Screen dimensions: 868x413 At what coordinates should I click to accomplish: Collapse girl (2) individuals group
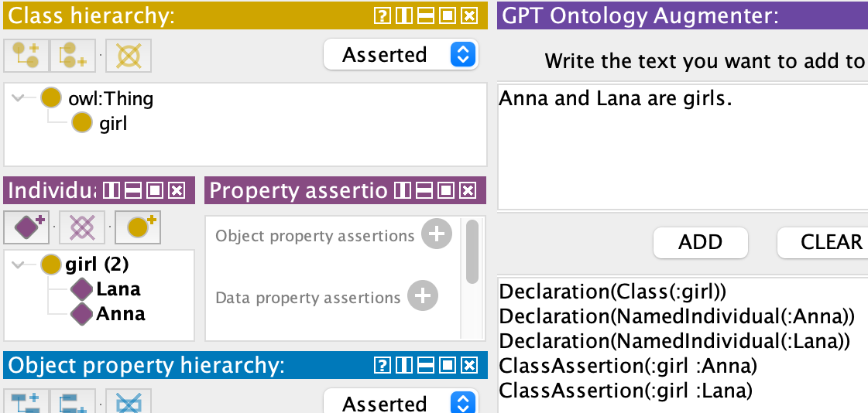[19, 265]
